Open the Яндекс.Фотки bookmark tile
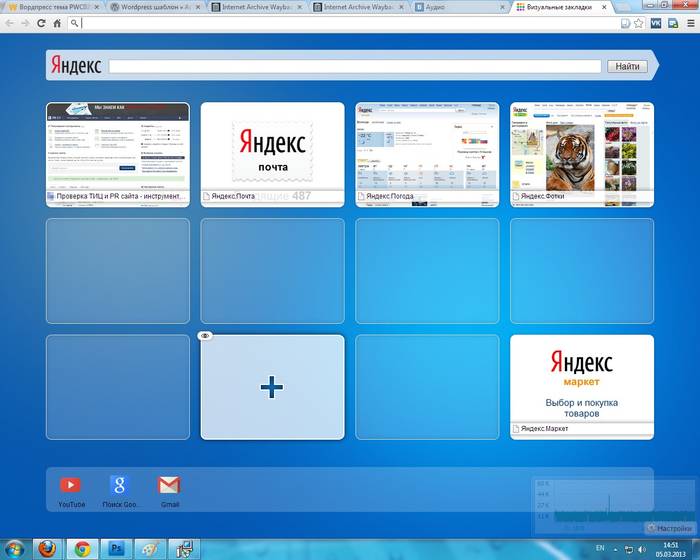The width and height of the screenshot is (700, 560). click(x=582, y=155)
